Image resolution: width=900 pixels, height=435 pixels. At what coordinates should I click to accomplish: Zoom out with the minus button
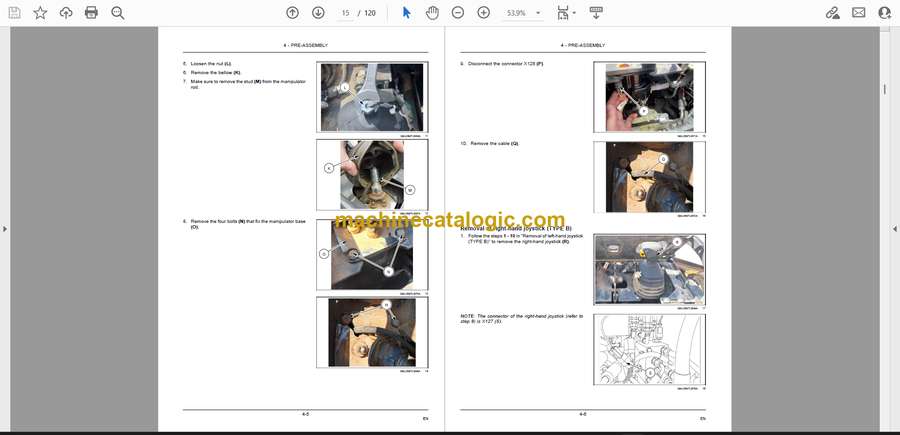click(x=457, y=13)
